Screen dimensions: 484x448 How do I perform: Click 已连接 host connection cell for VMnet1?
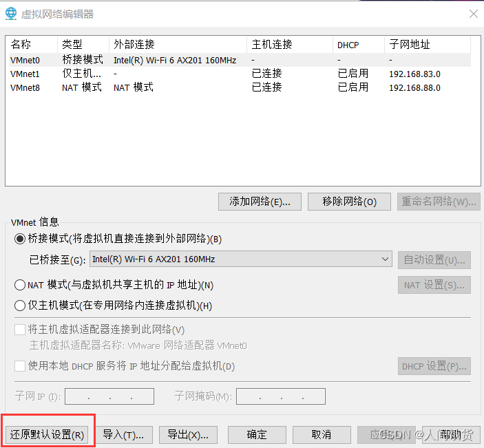(x=266, y=74)
